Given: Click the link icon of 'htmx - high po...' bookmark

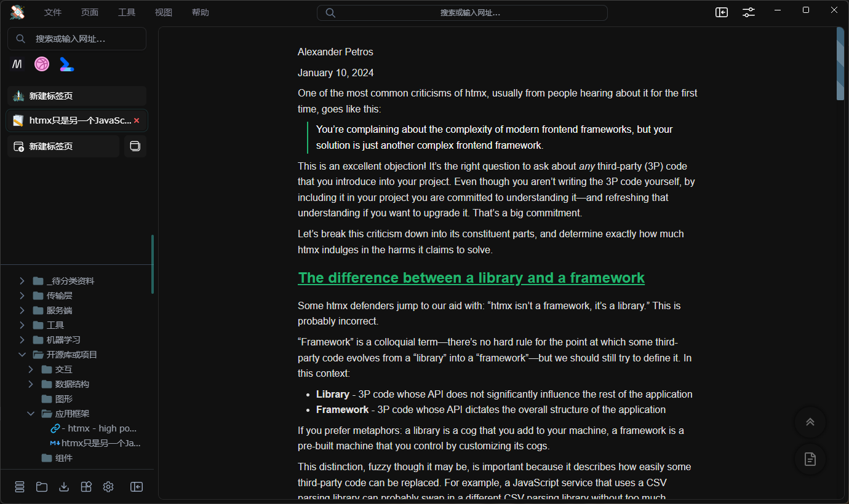Looking at the screenshot, I should 55,428.
